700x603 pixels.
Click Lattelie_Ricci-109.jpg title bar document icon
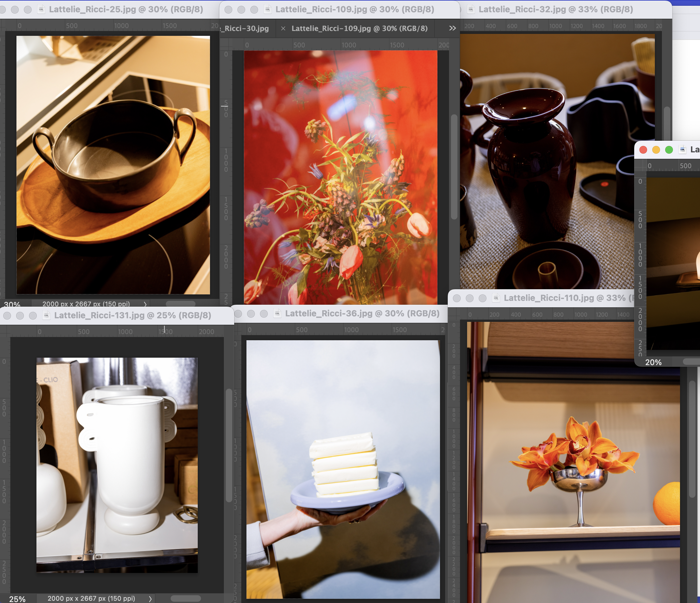[x=267, y=9]
